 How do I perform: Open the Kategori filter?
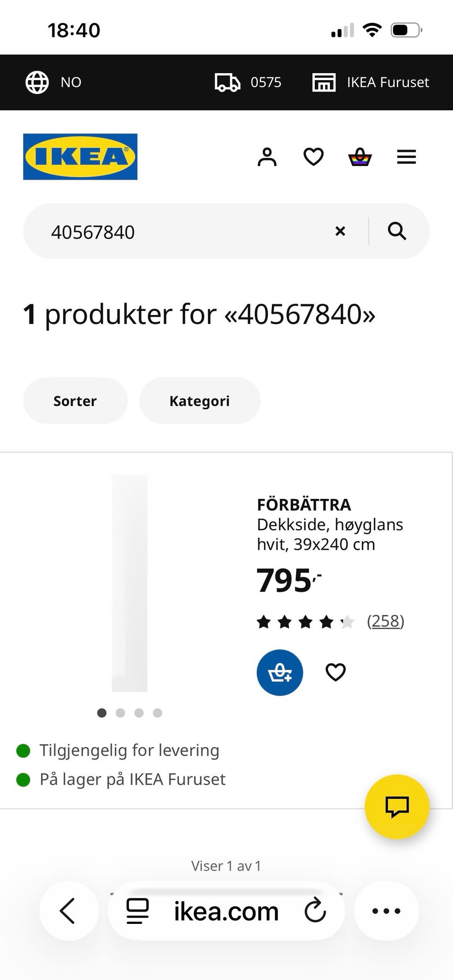(x=200, y=400)
